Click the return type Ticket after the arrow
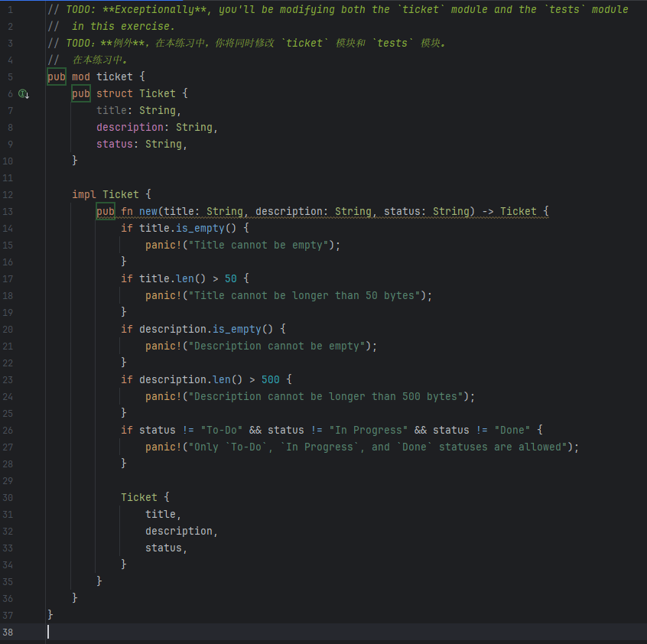The width and height of the screenshot is (647, 644). (x=518, y=211)
